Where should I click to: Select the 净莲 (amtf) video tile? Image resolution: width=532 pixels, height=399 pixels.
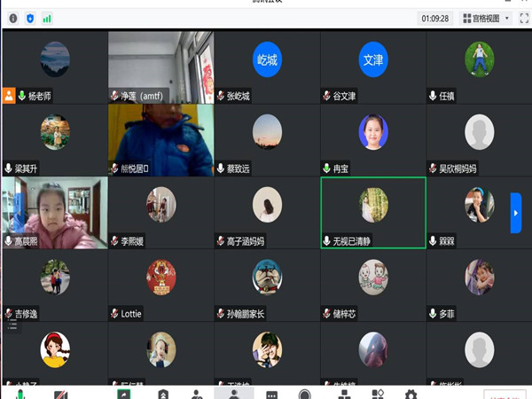coord(160,67)
